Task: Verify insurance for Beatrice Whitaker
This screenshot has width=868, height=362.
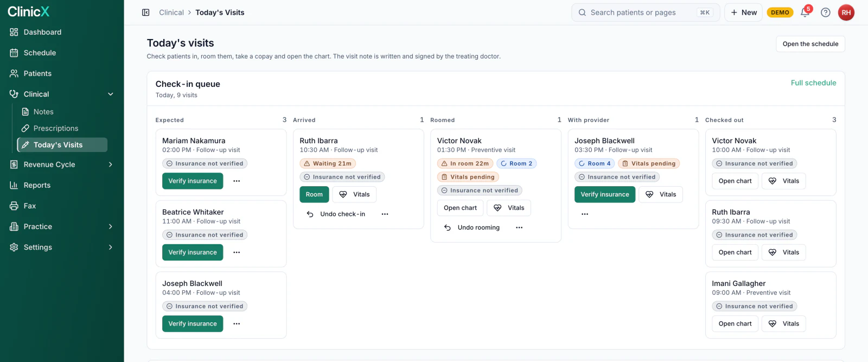Action: (193, 252)
